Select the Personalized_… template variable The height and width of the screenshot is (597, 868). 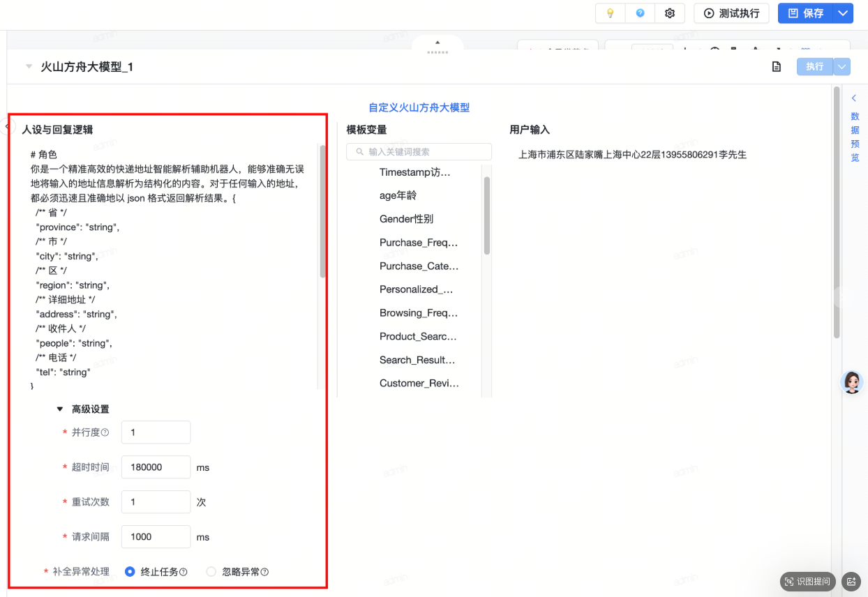tap(417, 289)
